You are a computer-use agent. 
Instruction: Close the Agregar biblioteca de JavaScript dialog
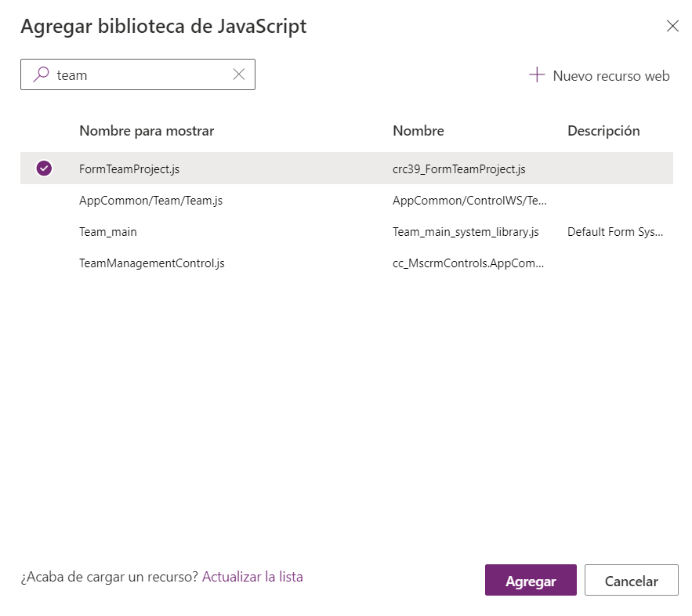click(x=672, y=26)
